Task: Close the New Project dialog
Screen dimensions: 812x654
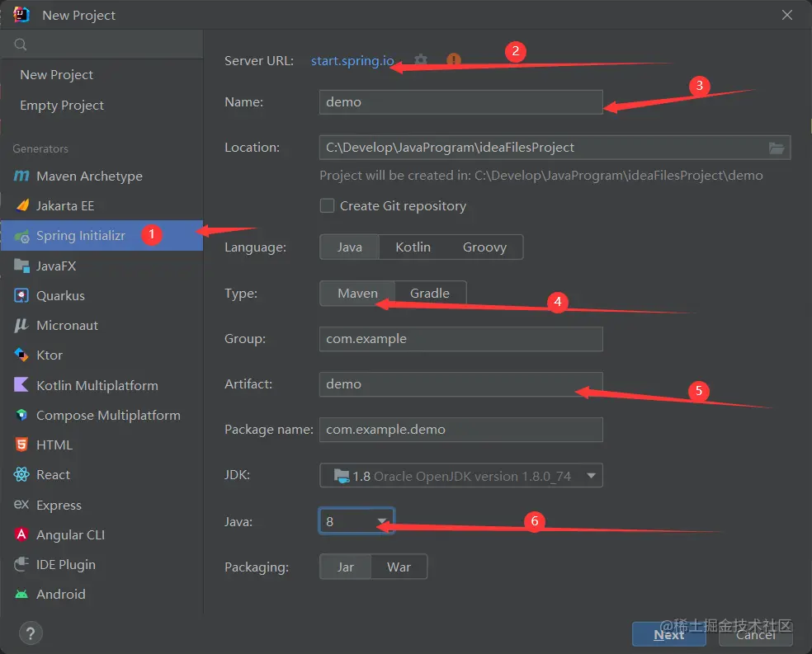Action: 787,15
